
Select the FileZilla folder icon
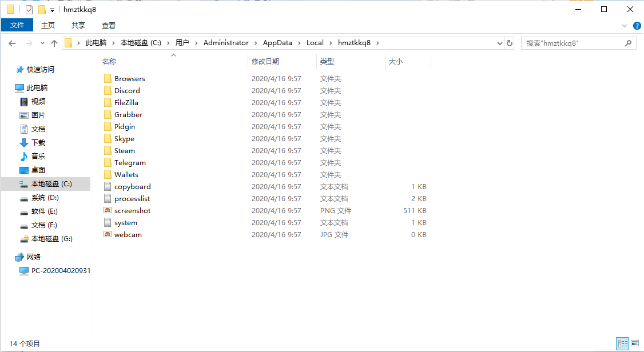[x=108, y=102]
